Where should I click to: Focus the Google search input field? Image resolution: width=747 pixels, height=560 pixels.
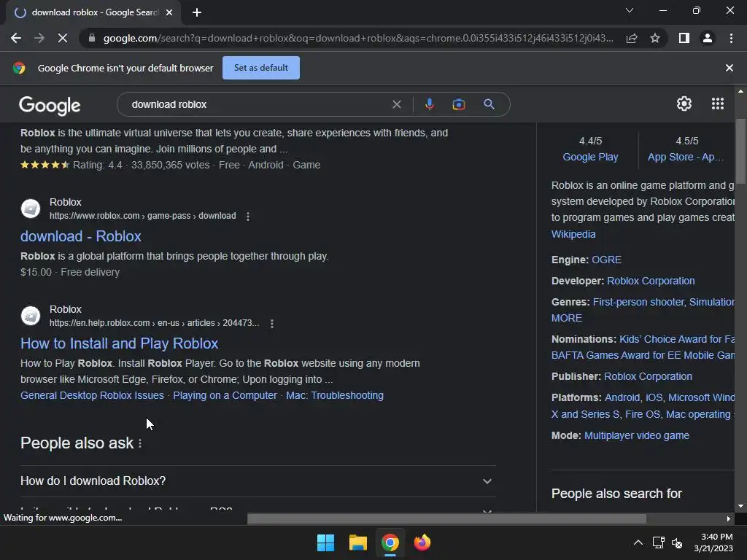click(258, 104)
